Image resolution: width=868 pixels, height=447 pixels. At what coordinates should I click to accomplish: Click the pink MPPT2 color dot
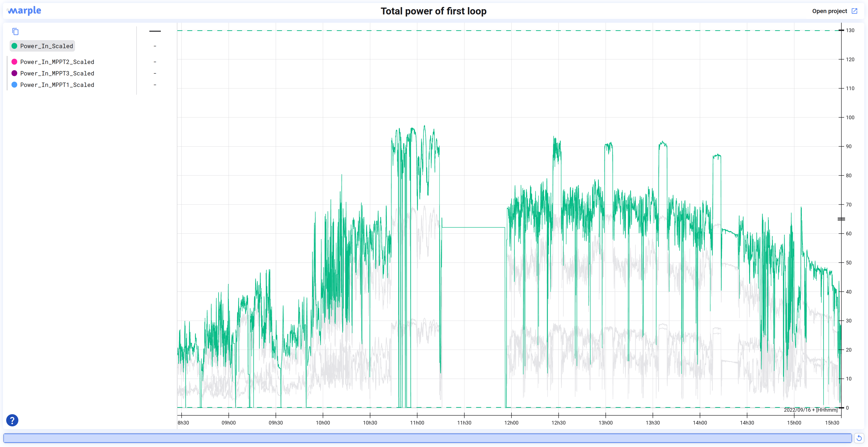click(x=14, y=62)
